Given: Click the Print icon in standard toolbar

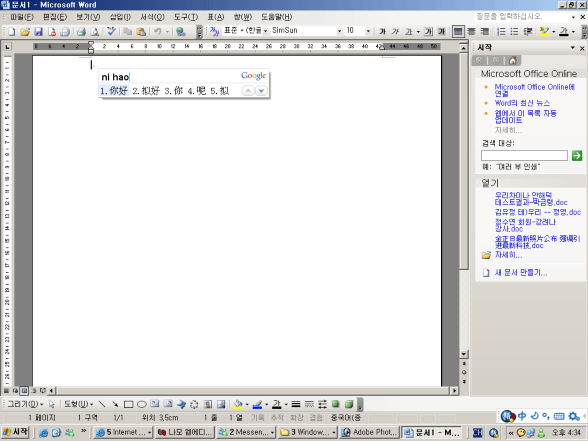Looking at the screenshot, I should coord(81,32).
